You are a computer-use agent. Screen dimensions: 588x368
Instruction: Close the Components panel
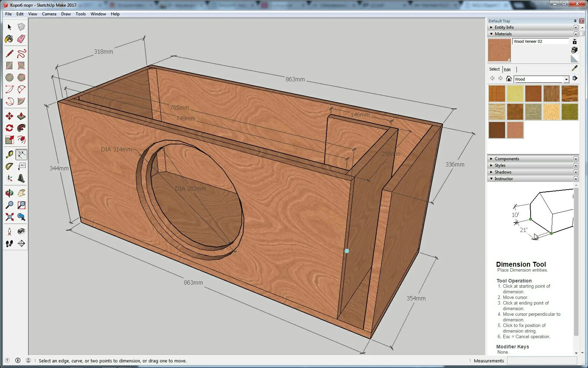point(576,159)
